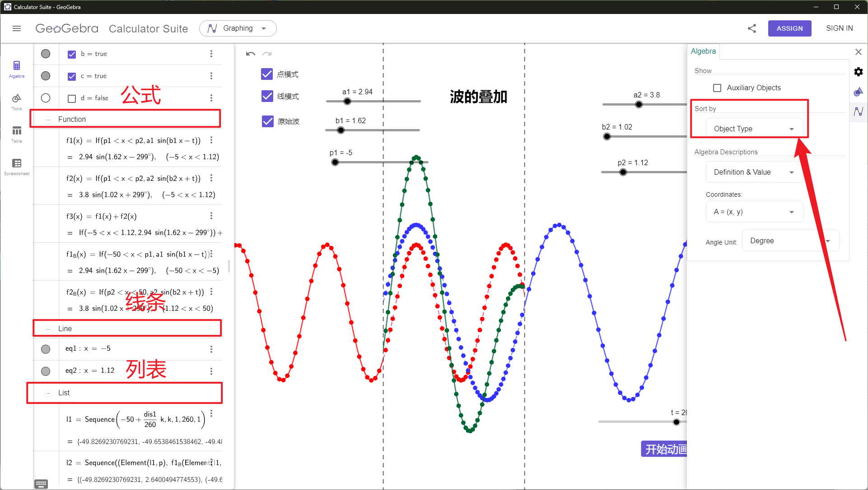Viewport: 868px width, 490px height.
Task: Click the undo arrow
Action: tap(251, 54)
